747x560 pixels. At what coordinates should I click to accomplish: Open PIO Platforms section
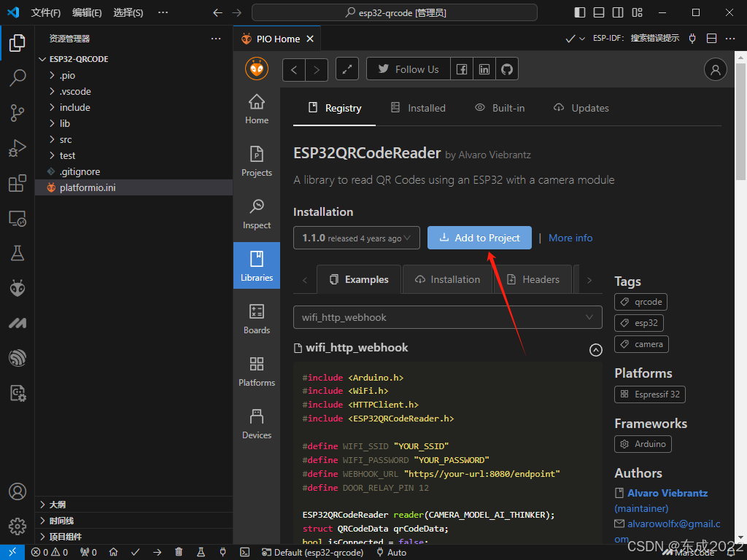(x=257, y=371)
